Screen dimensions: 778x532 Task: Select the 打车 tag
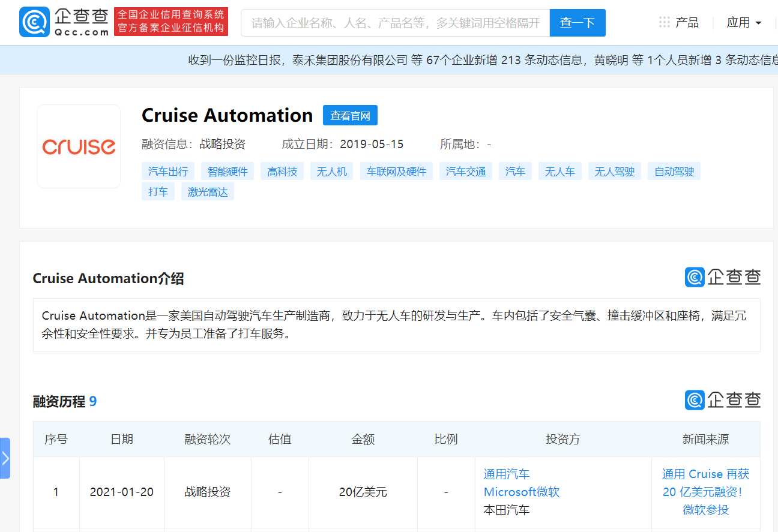tap(158, 191)
